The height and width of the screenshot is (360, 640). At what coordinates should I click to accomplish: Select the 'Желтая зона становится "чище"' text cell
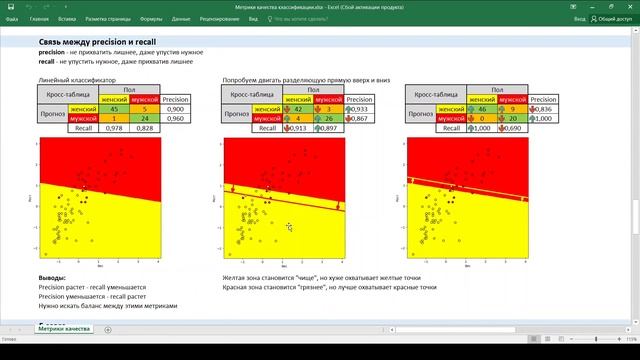[x=322, y=278]
